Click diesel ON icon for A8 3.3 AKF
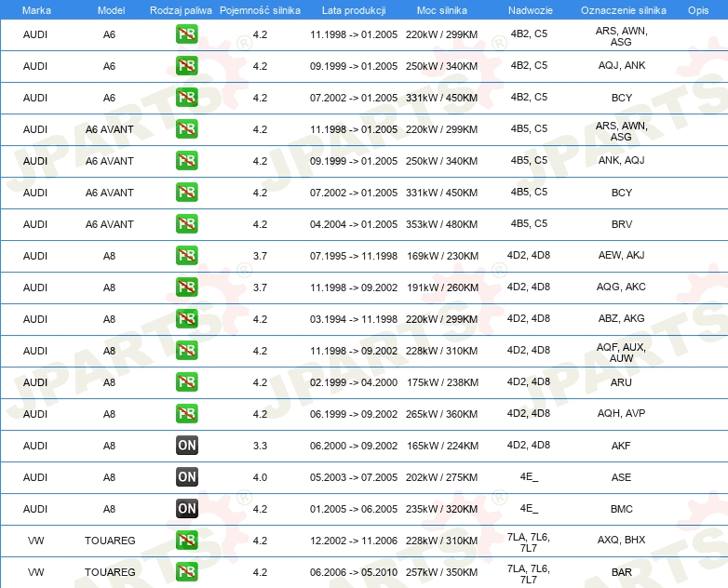Viewport: 728px width, 588px height. [186, 445]
